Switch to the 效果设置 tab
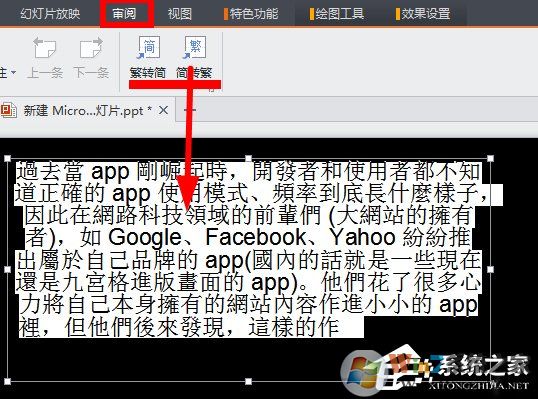Image resolution: width=538 pixels, height=399 pixels. coord(423,14)
